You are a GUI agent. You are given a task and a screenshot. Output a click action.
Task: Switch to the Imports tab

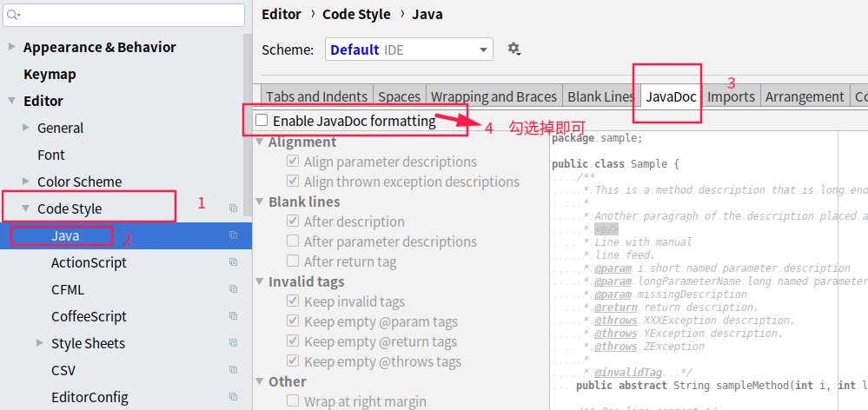(x=732, y=96)
